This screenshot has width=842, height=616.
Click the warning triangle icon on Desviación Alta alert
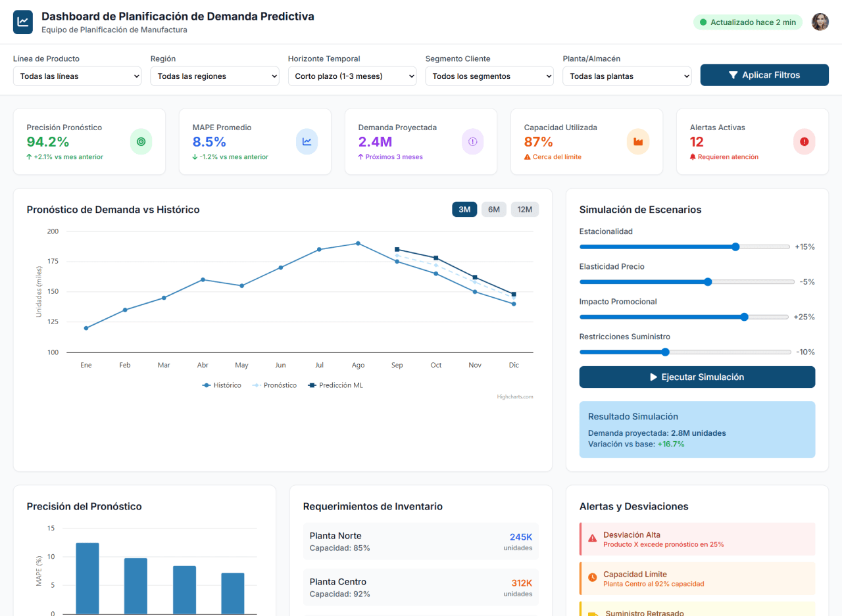(593, 538)
